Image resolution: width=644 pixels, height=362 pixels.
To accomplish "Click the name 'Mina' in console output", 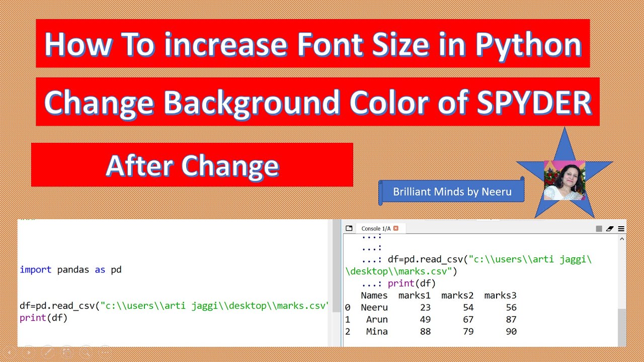I will 377,331.
